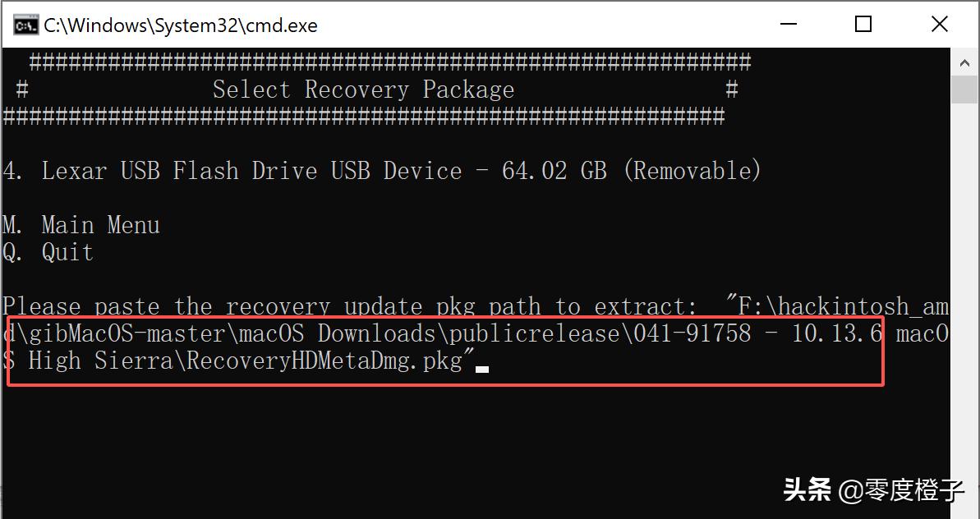Click the vertical scrollbar thumb

coord(964,90)
